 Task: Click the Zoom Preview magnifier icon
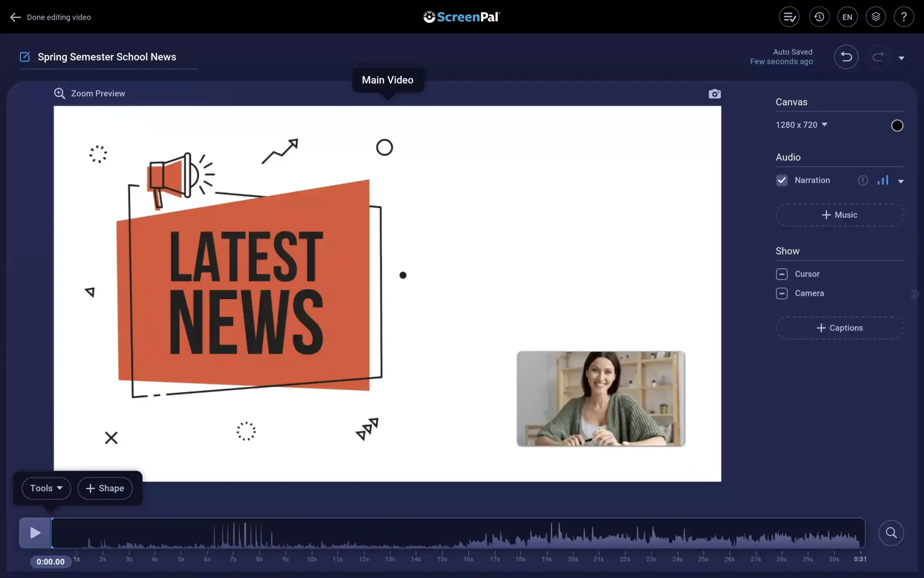pos(60,93)
